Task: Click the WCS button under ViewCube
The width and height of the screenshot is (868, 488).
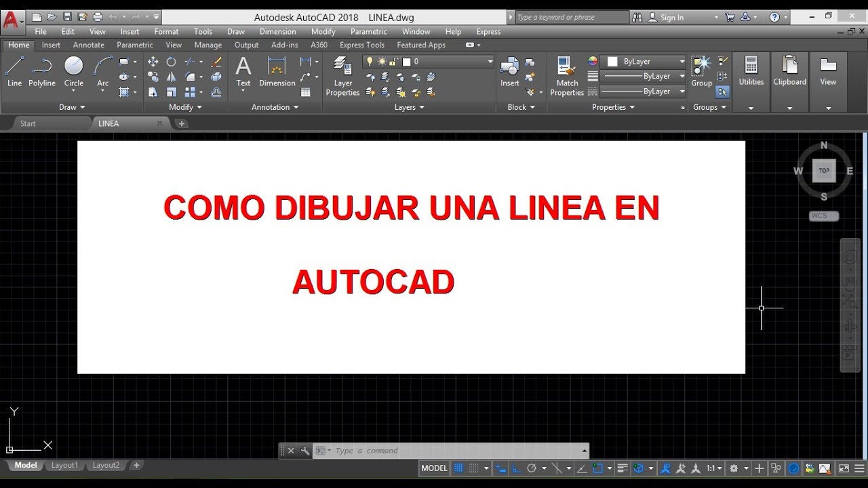Action: click(x=823, y=216)
